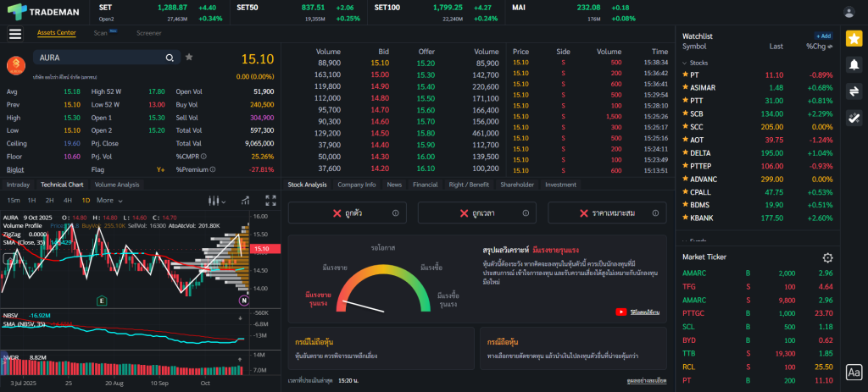
Task: Open the More timeframes dropdown
Action: tap(109, 200)
